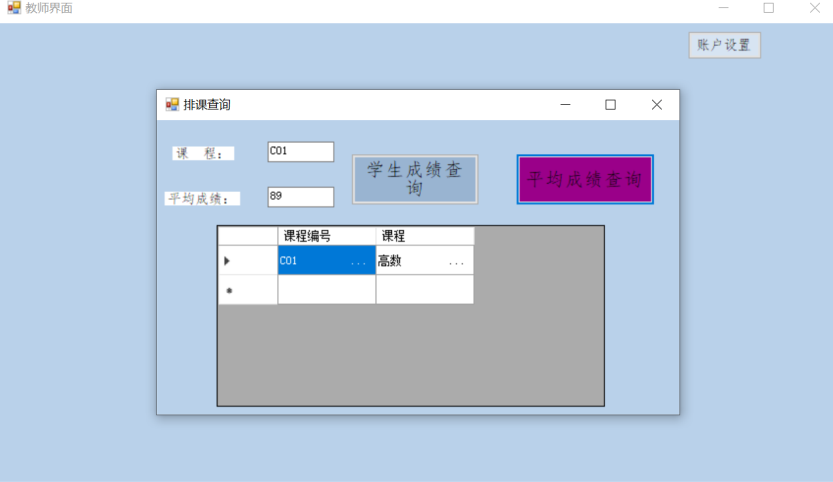This screenshot has width=833, height=482.
Task: Close the 教师界面 window
Action: click(x=814, y=8)
